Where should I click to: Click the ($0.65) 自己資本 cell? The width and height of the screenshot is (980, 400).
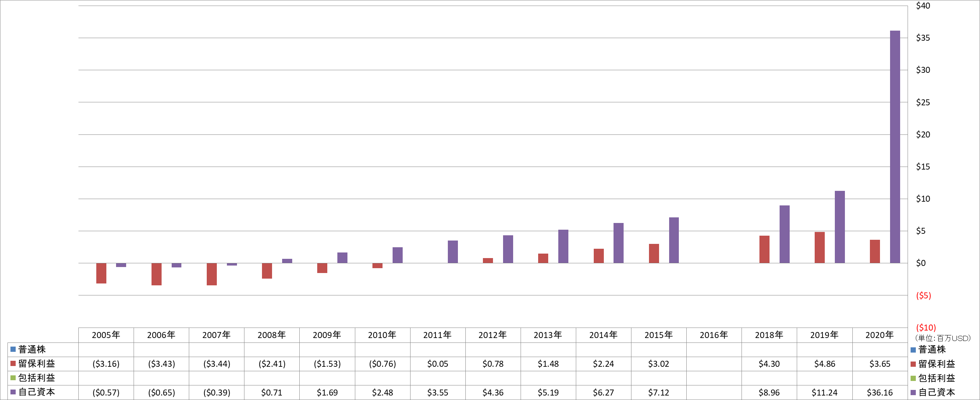(161, 393)
